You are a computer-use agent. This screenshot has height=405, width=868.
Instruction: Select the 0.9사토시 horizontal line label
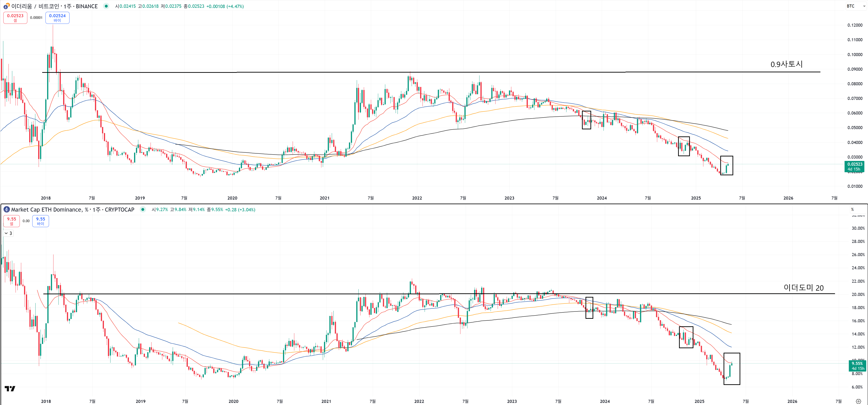tap(786, 64)
